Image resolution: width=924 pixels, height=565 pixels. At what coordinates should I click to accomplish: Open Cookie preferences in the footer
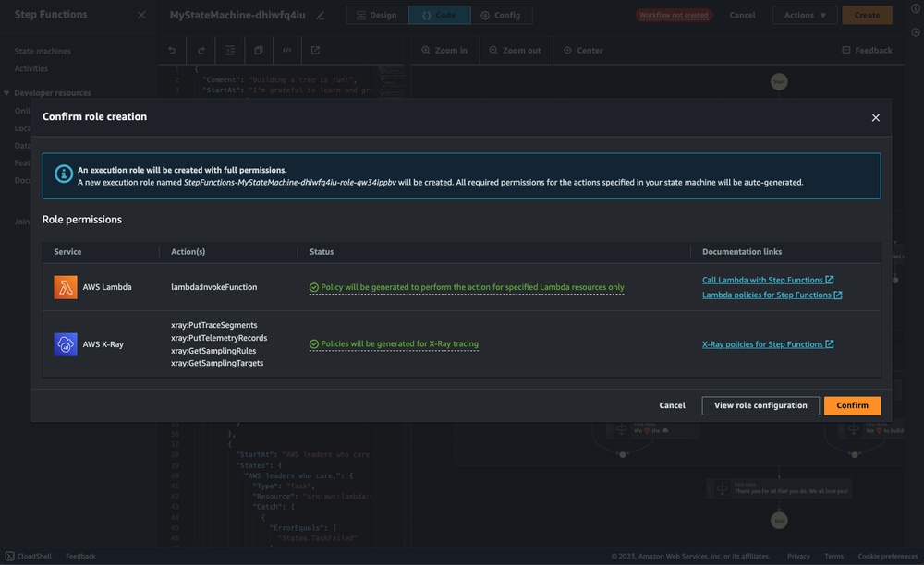tap(887, 556)
